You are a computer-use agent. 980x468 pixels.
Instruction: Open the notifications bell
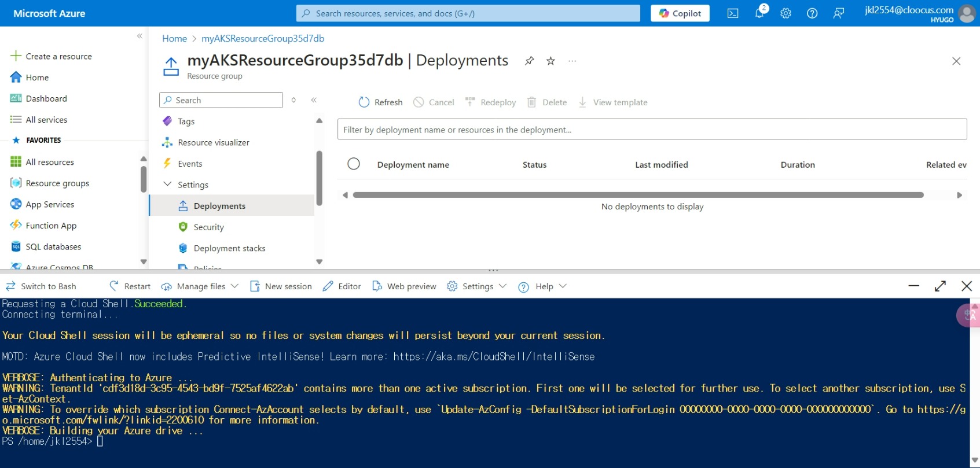click(x=759, y=13)
